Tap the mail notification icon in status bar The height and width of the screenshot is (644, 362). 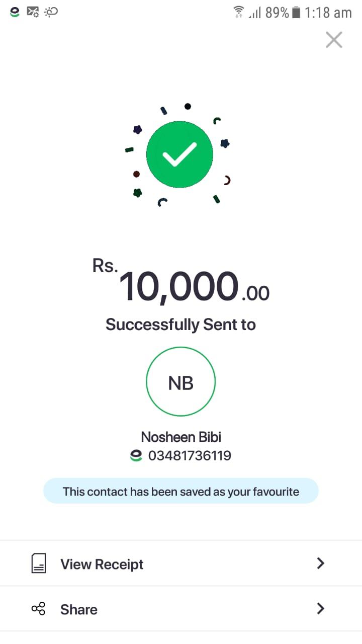pyautogui.click(x=33, y=12)
